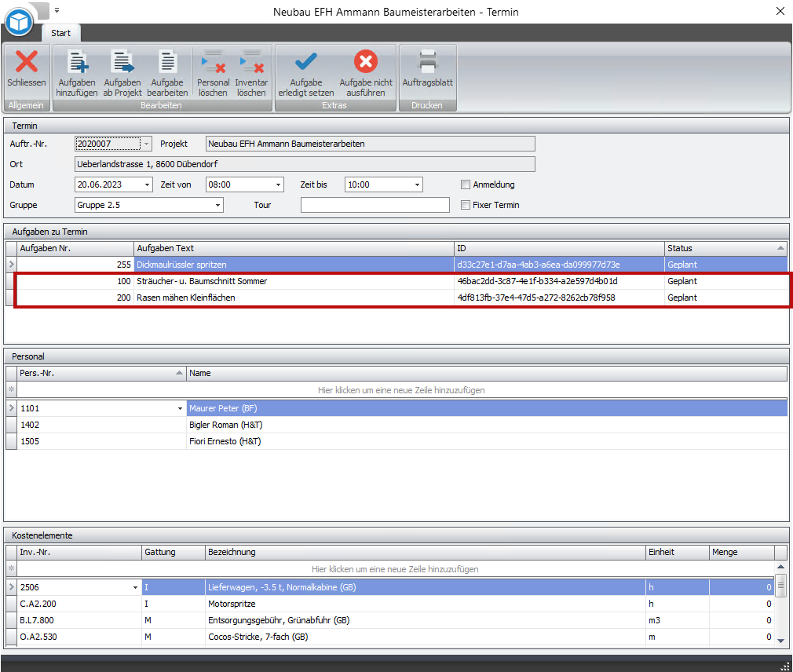Click Aufgaben ab Projekt icon

pos(122,62)
